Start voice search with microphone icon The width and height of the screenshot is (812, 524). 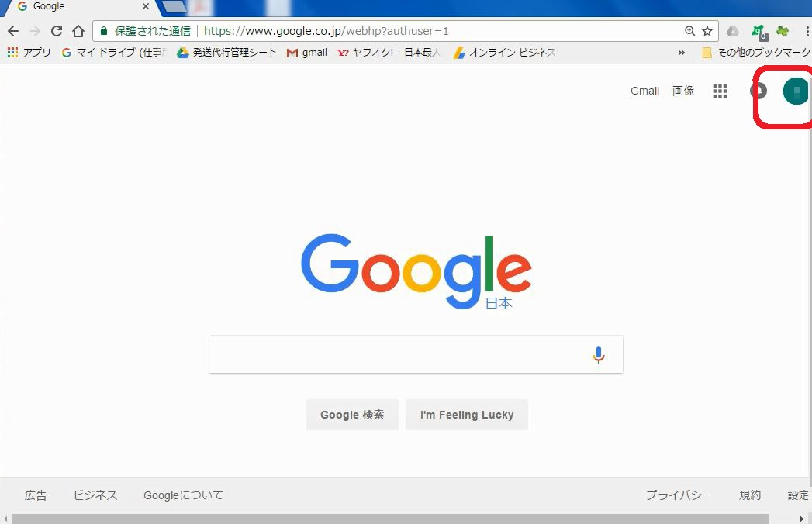(x=599, y=355)
